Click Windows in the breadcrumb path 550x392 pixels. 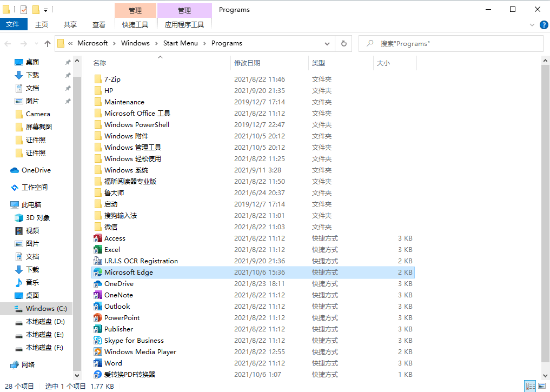click(x=135, y=43)
